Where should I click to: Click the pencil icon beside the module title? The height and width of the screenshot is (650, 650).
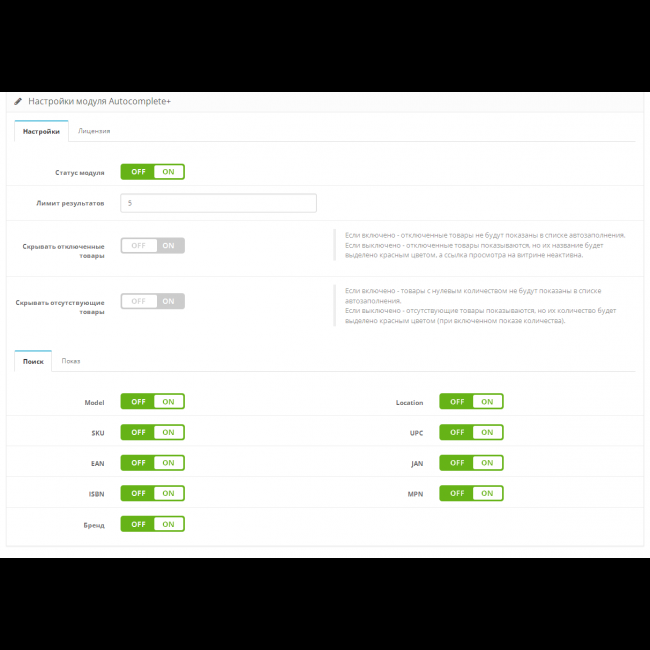click(18, 102)
